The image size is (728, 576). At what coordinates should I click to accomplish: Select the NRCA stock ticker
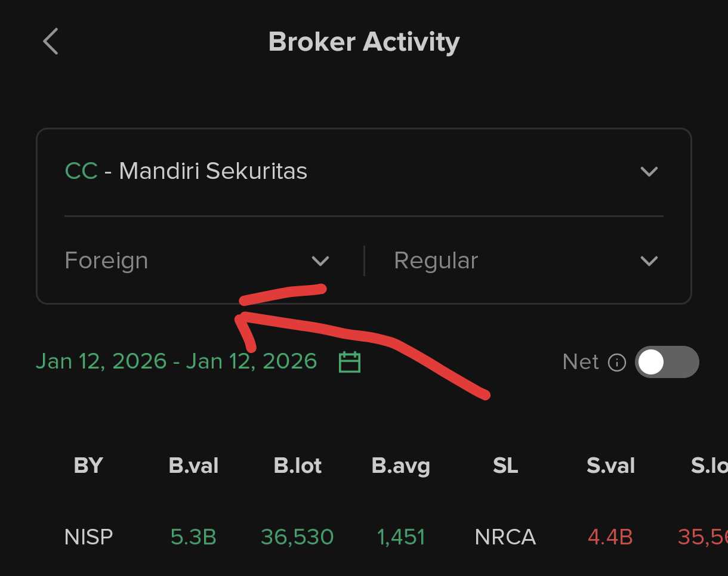click(505, 537)
